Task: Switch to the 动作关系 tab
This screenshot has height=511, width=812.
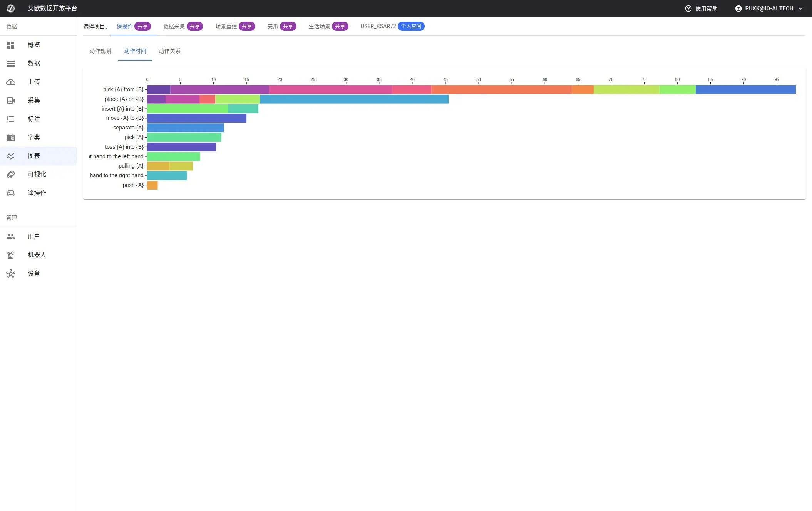Action: tap(169, 51)
